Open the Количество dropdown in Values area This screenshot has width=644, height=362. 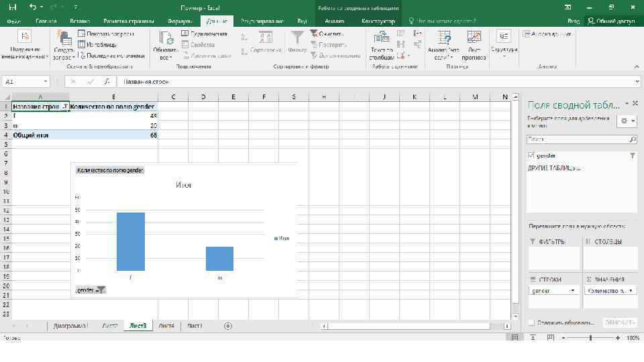click(631, 290)
